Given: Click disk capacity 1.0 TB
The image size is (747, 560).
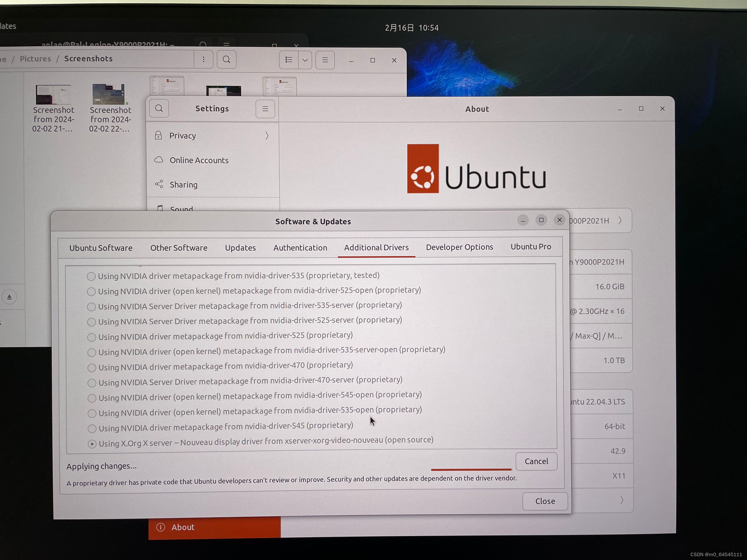Looking at the screenshot, I should [614, 360].
